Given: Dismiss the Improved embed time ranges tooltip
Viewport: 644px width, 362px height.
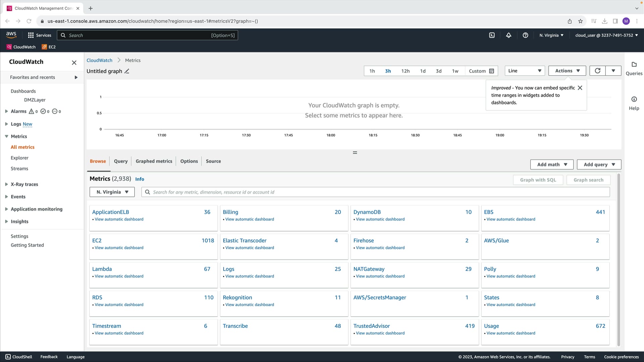Looking at the screenshot, I should (580, 88).
